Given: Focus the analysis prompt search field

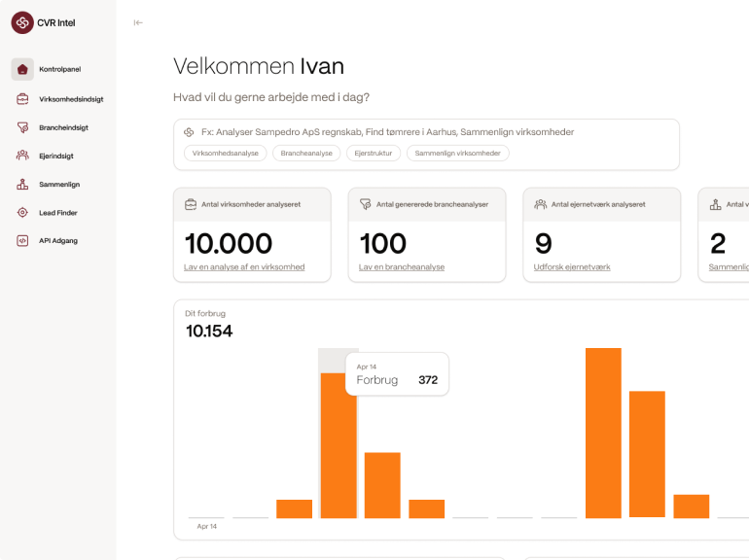Looking at the screenshot, I should 428,132.
